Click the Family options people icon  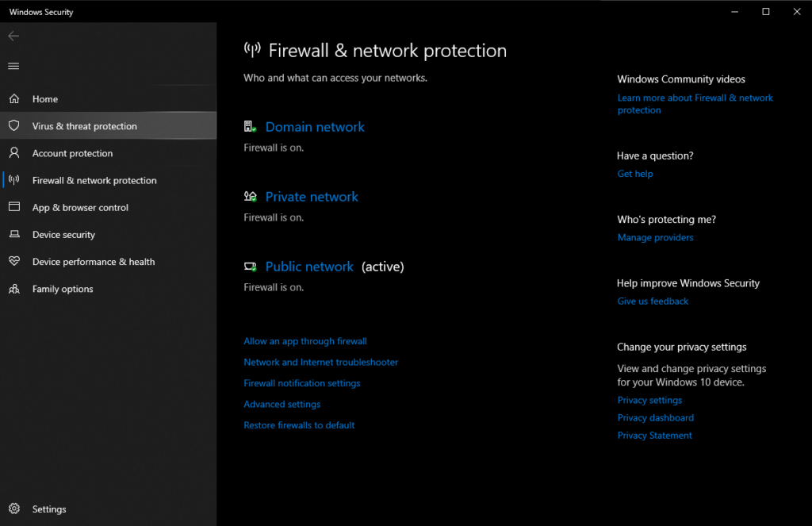coord(14,289)
